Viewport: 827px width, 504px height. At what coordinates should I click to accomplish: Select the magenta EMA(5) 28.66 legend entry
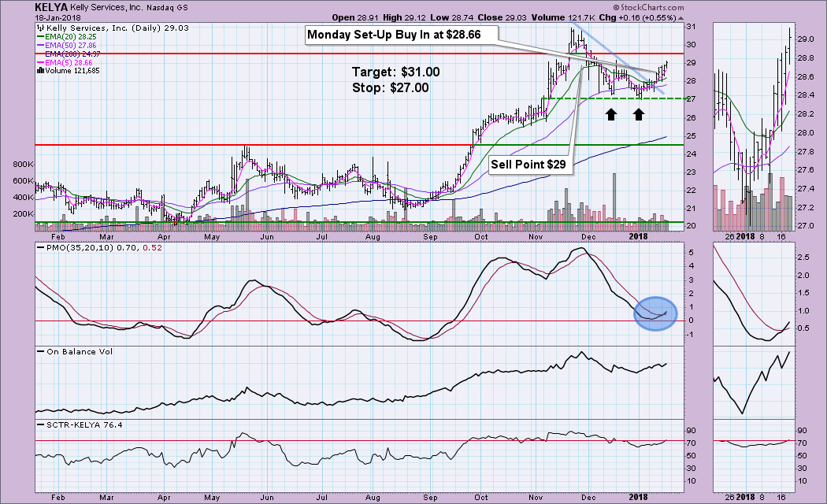point(71,62)
